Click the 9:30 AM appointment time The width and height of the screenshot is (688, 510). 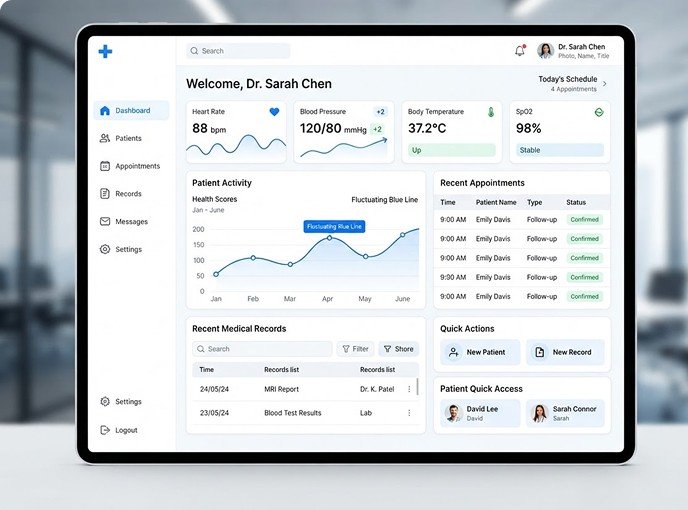(x=453, y=277)
